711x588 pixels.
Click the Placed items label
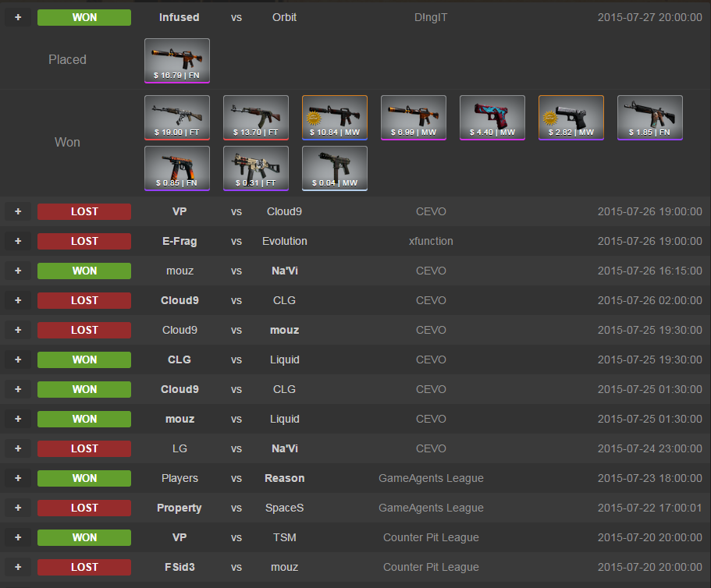click(x=68, y=59)
